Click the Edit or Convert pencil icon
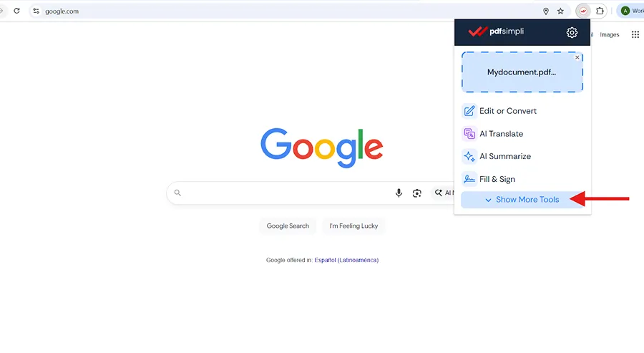Image resolution: width=644 pixels, height=353 pixels. pyautogui.click(x=469, y=111)
